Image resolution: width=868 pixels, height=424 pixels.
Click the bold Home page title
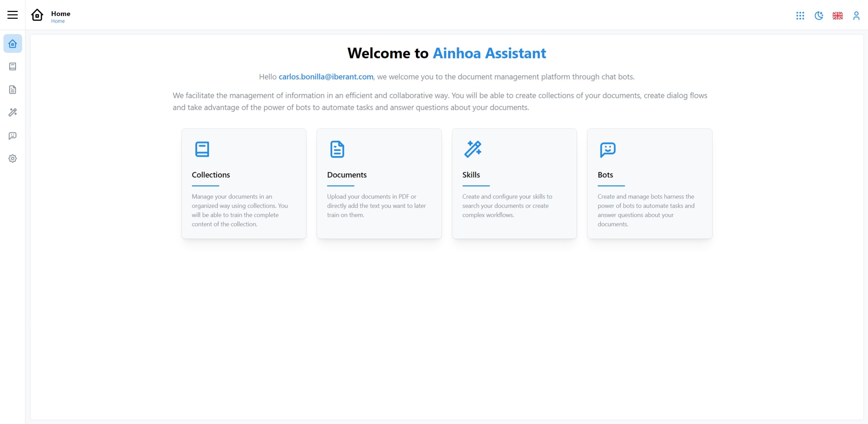coord(61,13)
